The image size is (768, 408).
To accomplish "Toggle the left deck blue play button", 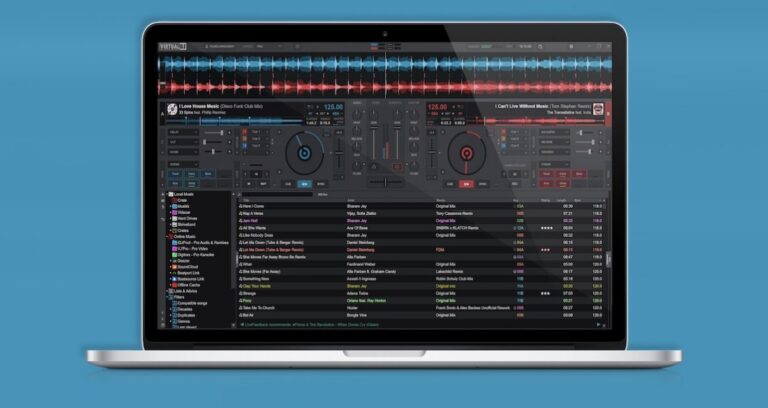I will 305,184.
